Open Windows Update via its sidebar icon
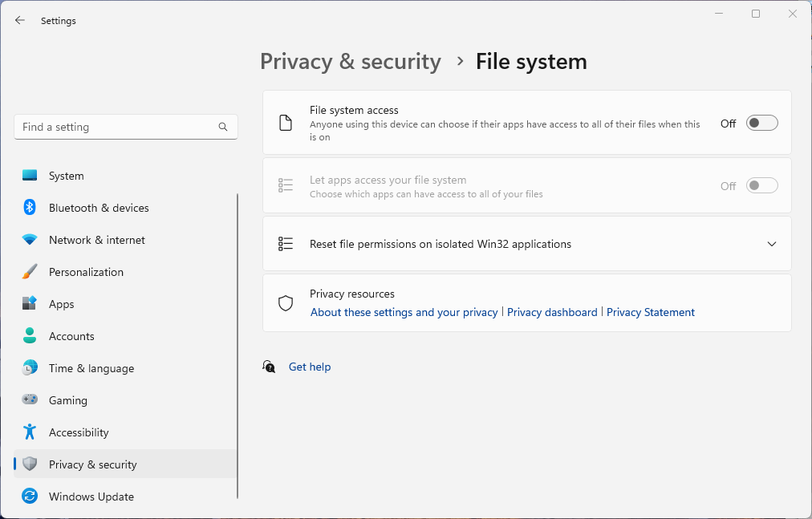 (x=30, y=497)
